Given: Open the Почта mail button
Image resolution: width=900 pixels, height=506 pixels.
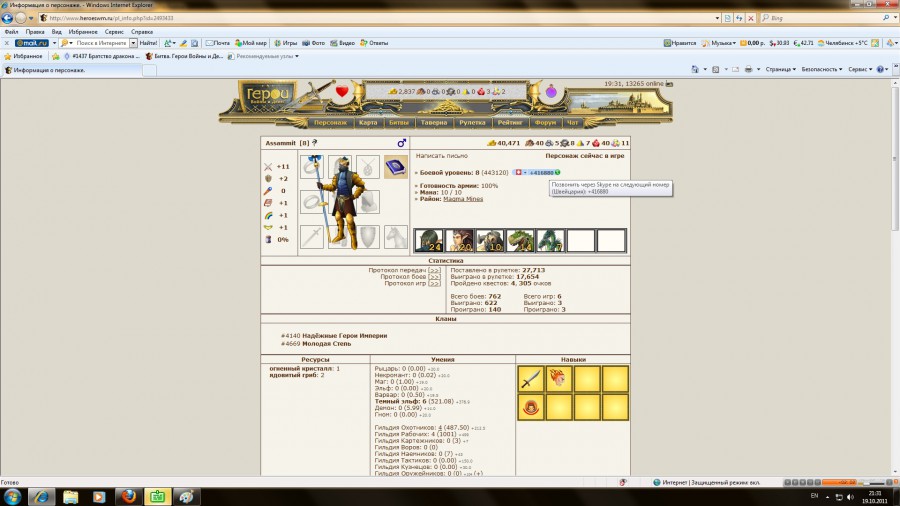Looking at the screenshot, I should [x=218, y=43].
